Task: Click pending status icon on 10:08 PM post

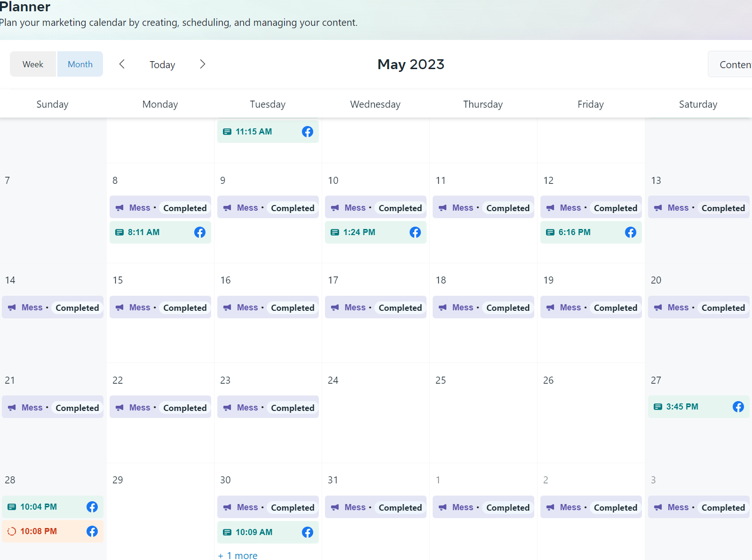Action: point(12,531)
